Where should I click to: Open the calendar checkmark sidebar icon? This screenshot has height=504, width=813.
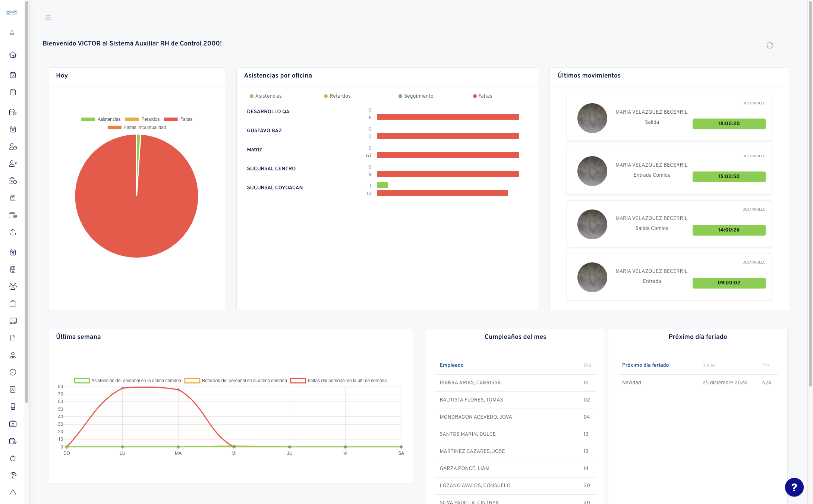13,75
